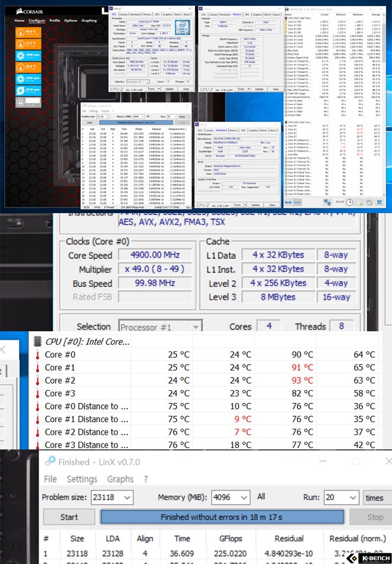The image size is (392, 564).
Task: Click the log file icon in HWiNFO toolbar
Action: point(359,202)
